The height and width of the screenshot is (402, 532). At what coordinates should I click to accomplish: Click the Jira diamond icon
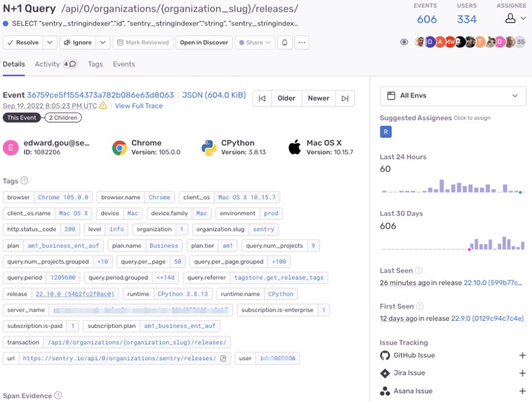[x=385, y=373]
